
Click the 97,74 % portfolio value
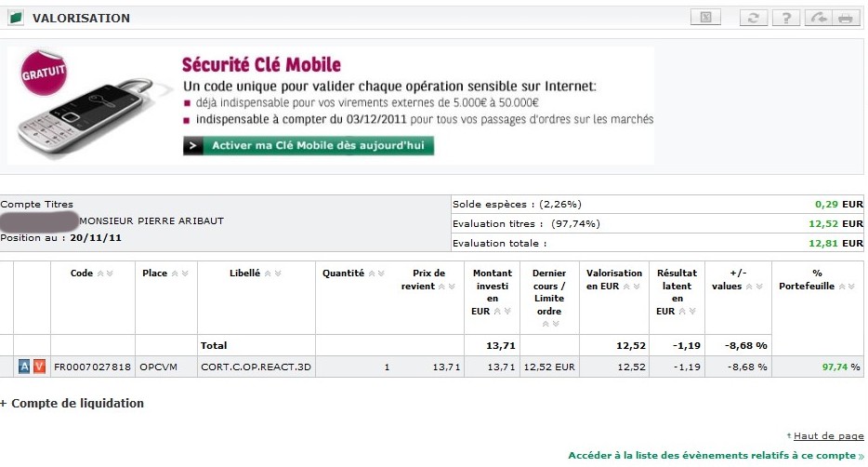(x=841, y=367)
